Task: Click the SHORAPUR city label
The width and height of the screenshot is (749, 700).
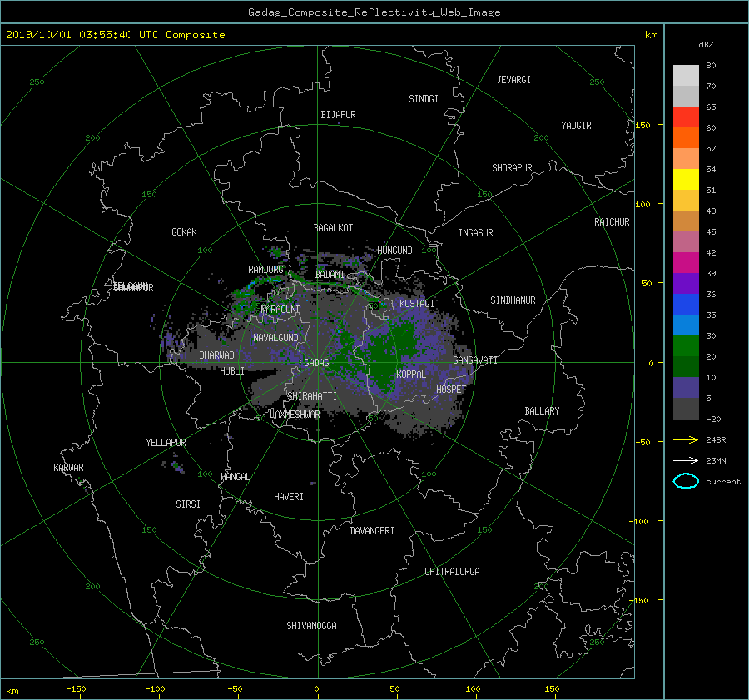Action: [512, 167]
